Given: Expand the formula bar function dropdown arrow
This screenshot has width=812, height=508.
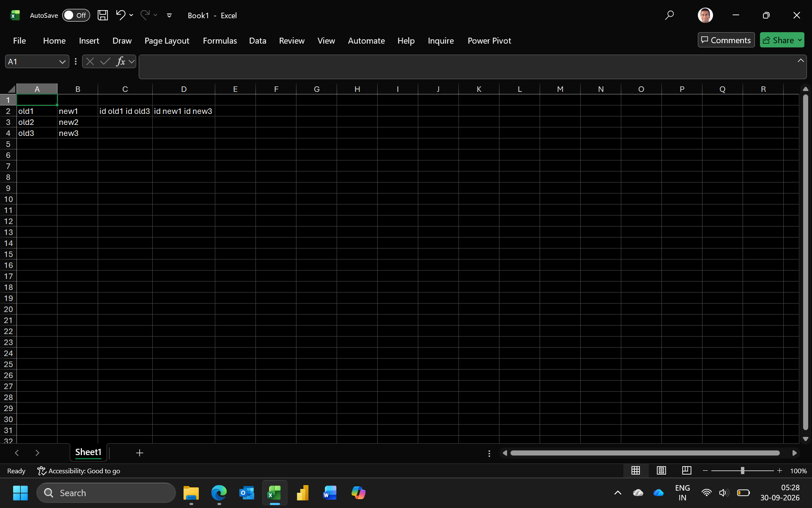Looking at the screenshot, I should (132, 62).
